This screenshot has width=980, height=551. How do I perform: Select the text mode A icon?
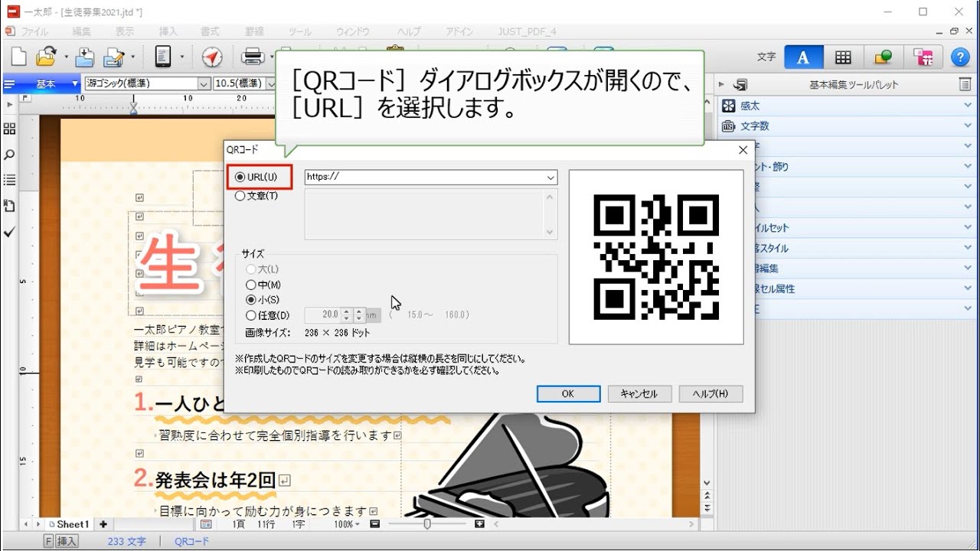pos(802,57)
